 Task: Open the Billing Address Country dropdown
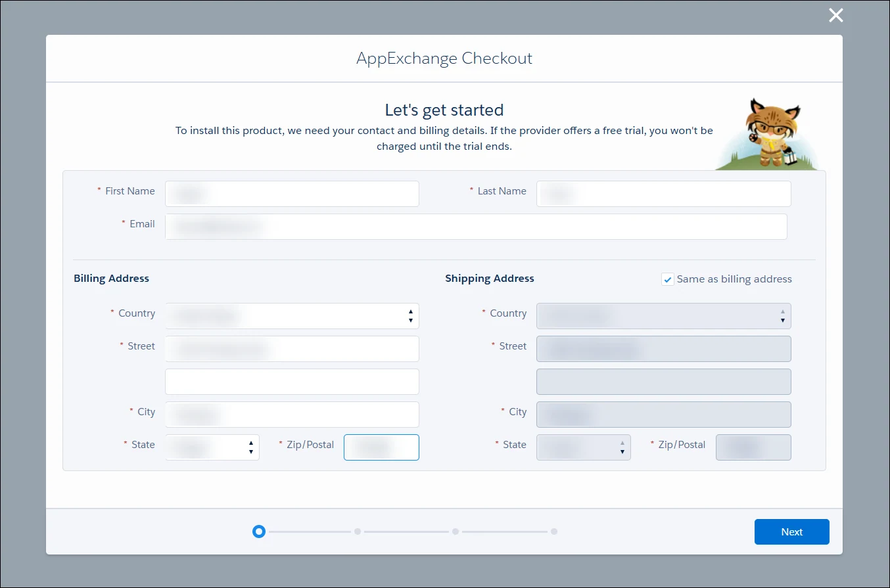292,316
